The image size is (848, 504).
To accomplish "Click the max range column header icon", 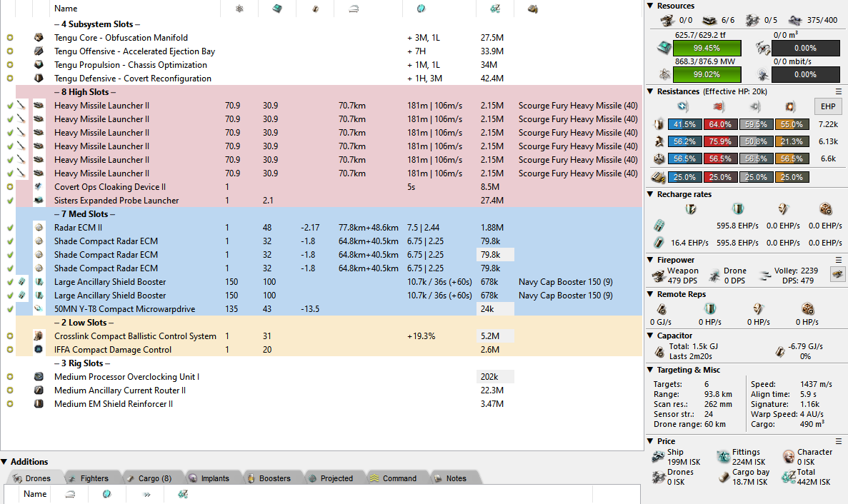I will 354,9.
